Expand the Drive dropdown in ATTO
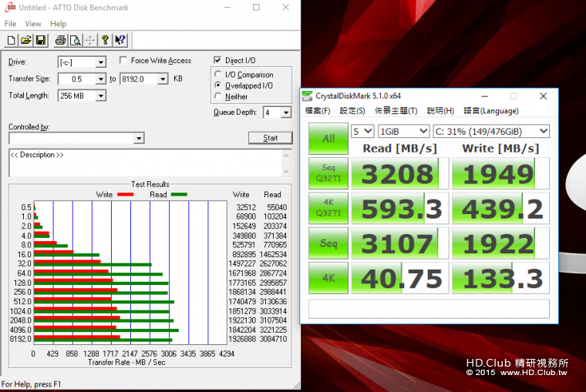This screenshot has height=392, width=586. click(100, 62)
